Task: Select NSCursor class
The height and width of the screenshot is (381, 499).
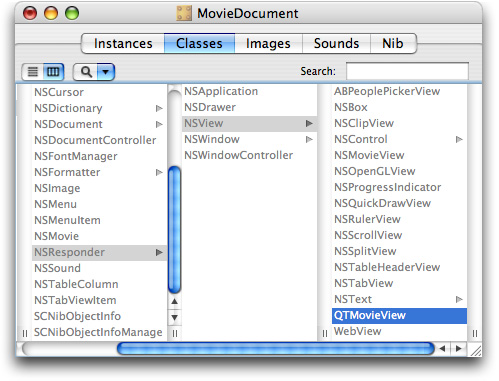Action: coord(59,92)
